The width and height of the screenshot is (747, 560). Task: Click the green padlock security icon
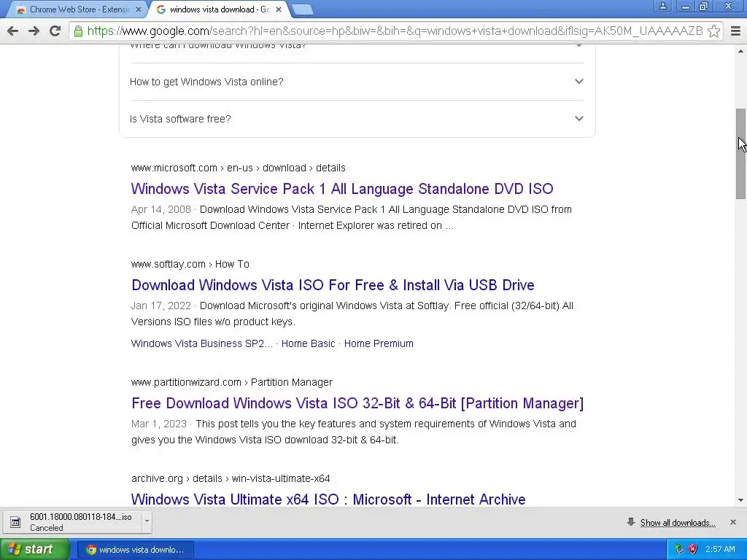point(78,31)
